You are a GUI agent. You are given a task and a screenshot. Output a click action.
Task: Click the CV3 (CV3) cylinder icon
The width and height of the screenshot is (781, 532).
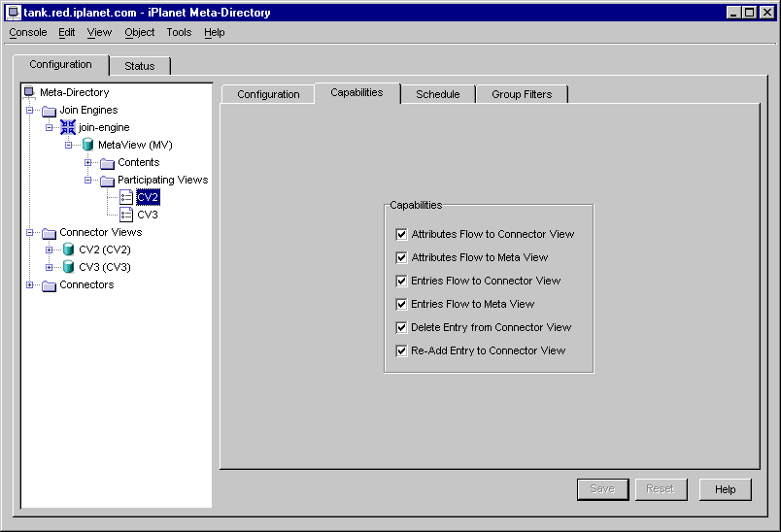pyautogui.click(x=68, y=267)
